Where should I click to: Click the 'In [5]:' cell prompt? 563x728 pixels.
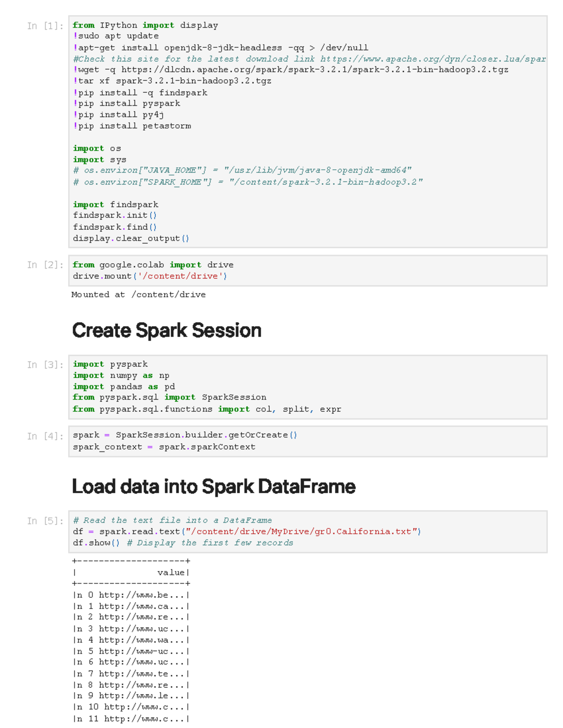(x=45, y=520)
